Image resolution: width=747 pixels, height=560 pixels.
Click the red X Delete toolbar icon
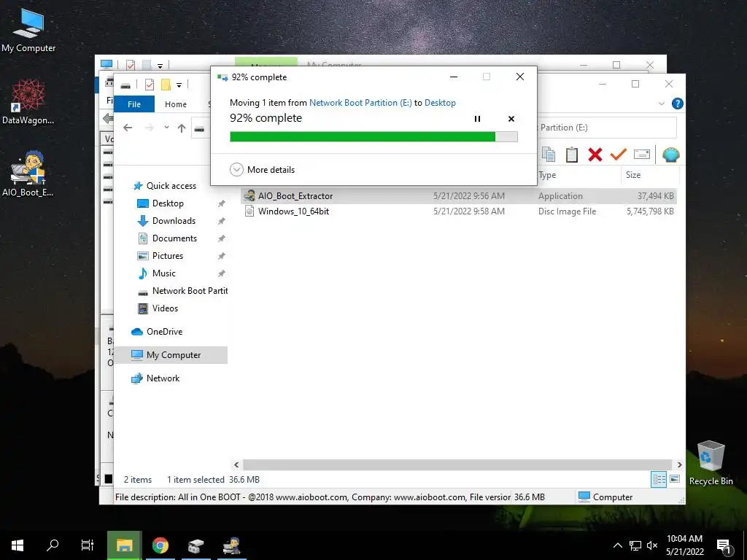click(595, 155)
